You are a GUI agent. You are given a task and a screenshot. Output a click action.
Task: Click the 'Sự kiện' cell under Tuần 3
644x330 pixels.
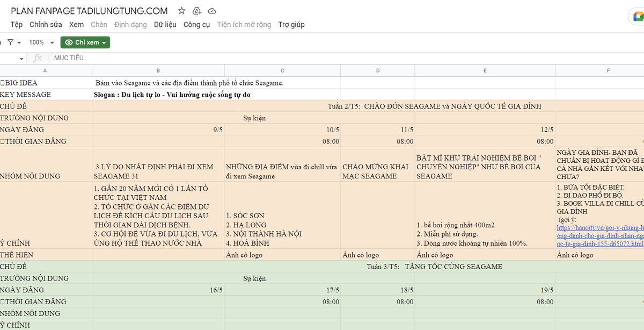point(254,278)
